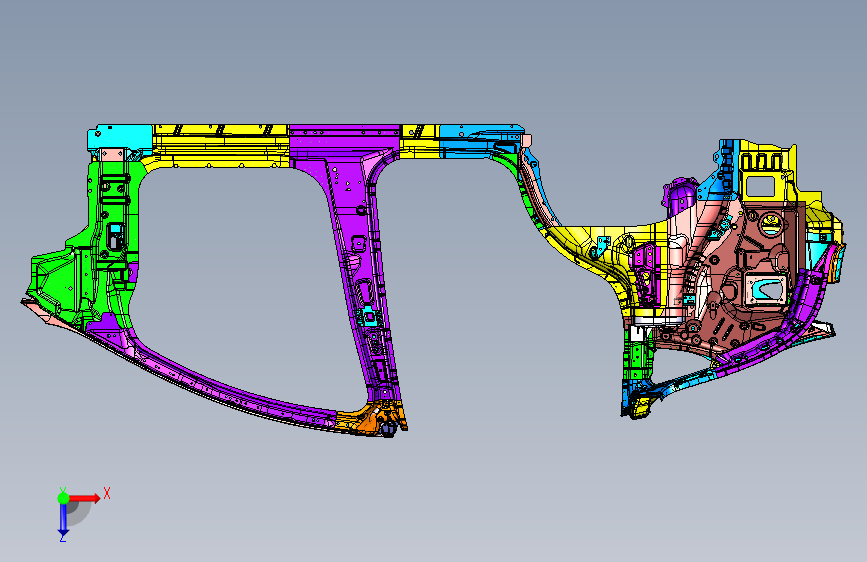Click the red X axis arrow of the triad

coord(84,498)
